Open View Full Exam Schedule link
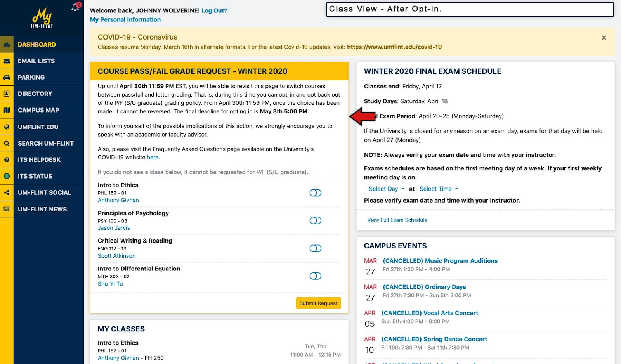621x364 pixels. [397, 220]
